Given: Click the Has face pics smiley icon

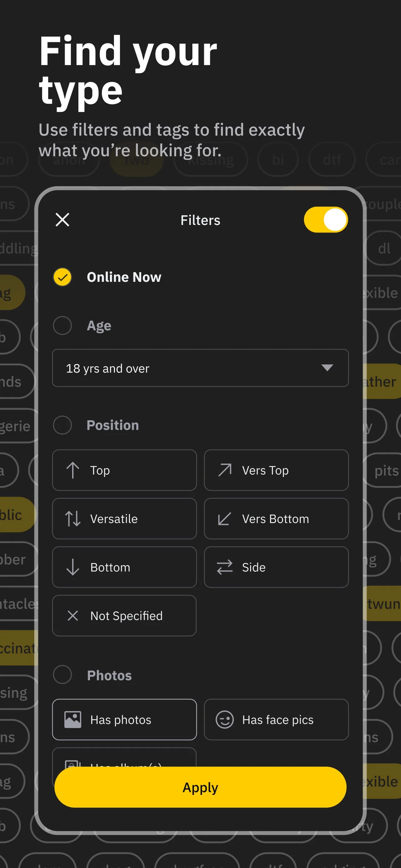Looking at the screenshot, I should [225, 720].
